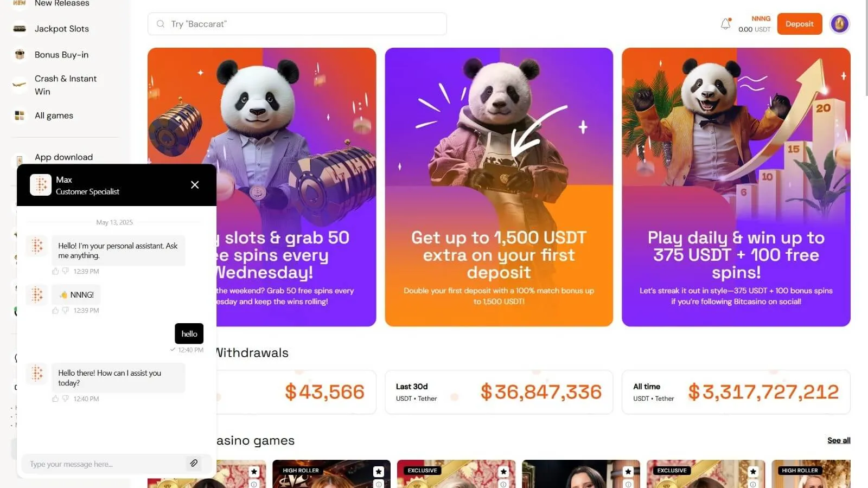Go to Bonus Buy-in category
This screenshot has width=868, height=488.
click(61, 55)
